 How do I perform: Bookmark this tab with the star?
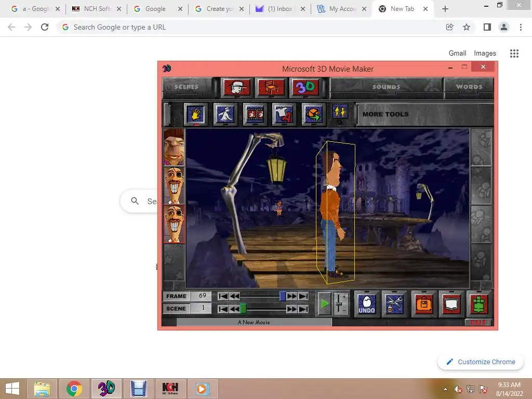[x=467, y=27]
